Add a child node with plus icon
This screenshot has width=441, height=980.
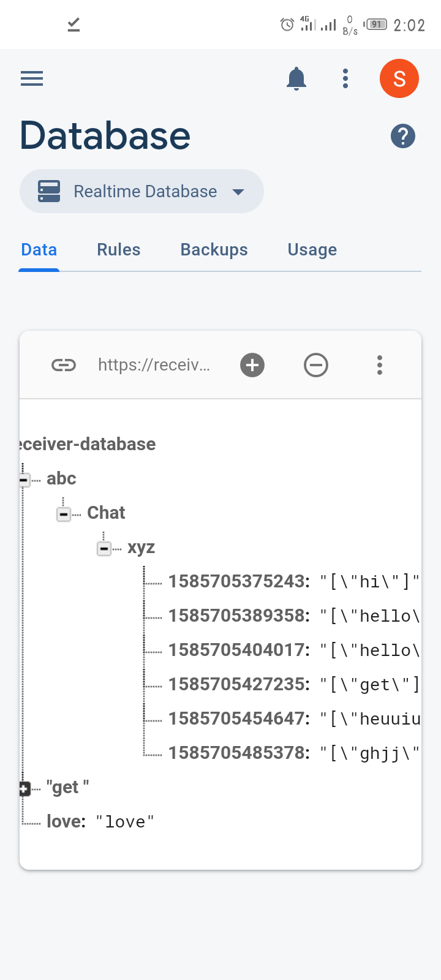tap(252, 366)
